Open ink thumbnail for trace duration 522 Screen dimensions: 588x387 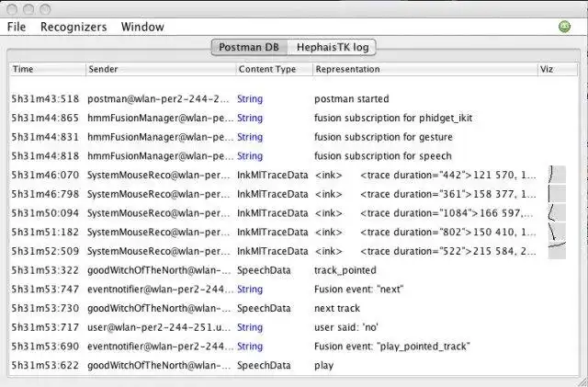tap(557, 251)
